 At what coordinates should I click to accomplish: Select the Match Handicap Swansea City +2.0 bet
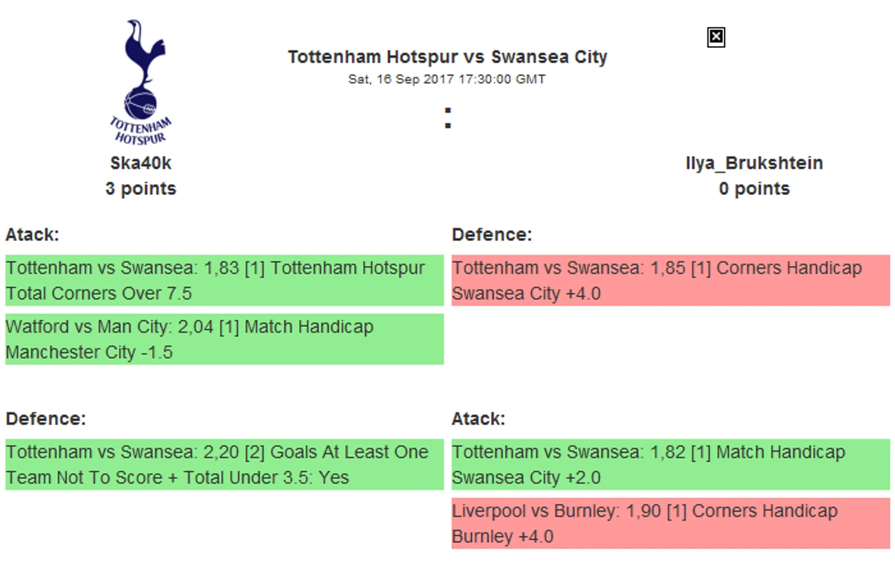coord(671,464)
